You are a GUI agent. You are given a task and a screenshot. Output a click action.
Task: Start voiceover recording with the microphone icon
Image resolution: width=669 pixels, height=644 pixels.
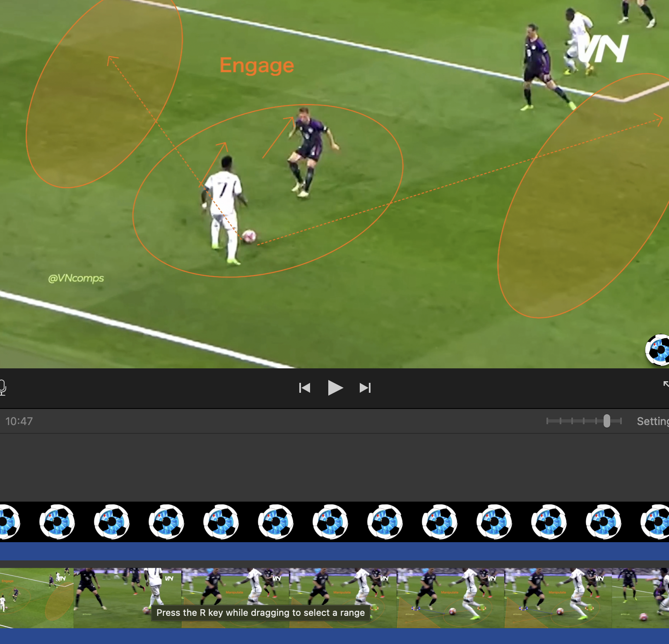(x=2, y=387)
